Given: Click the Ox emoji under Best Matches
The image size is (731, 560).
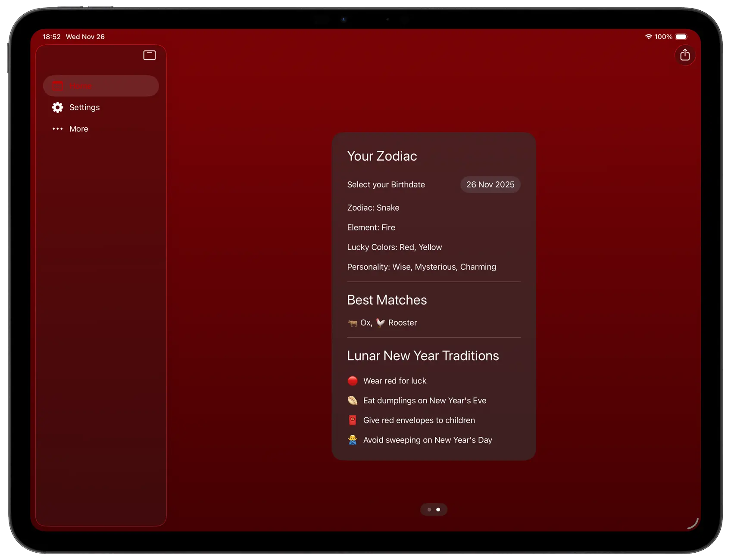Looking at the screenshot, I should tap(353, 323).
